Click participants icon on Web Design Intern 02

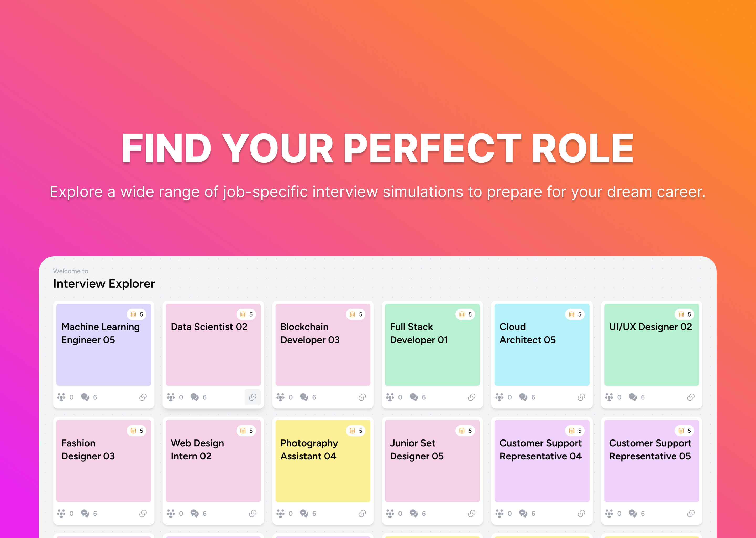171,513
